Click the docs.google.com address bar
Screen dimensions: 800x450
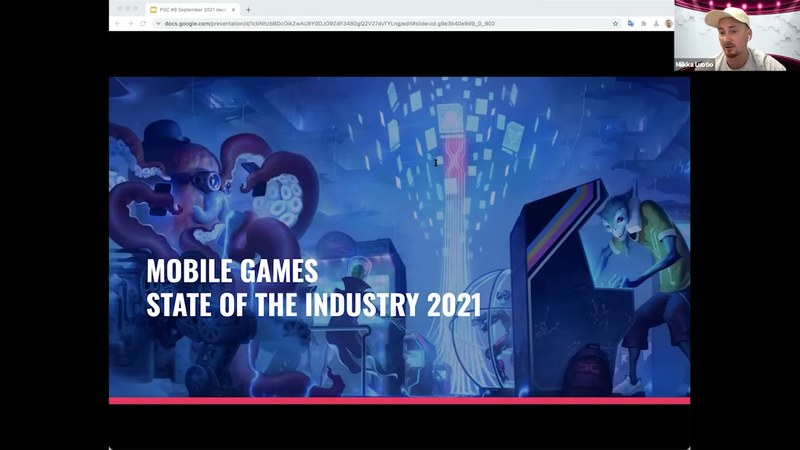330,23
